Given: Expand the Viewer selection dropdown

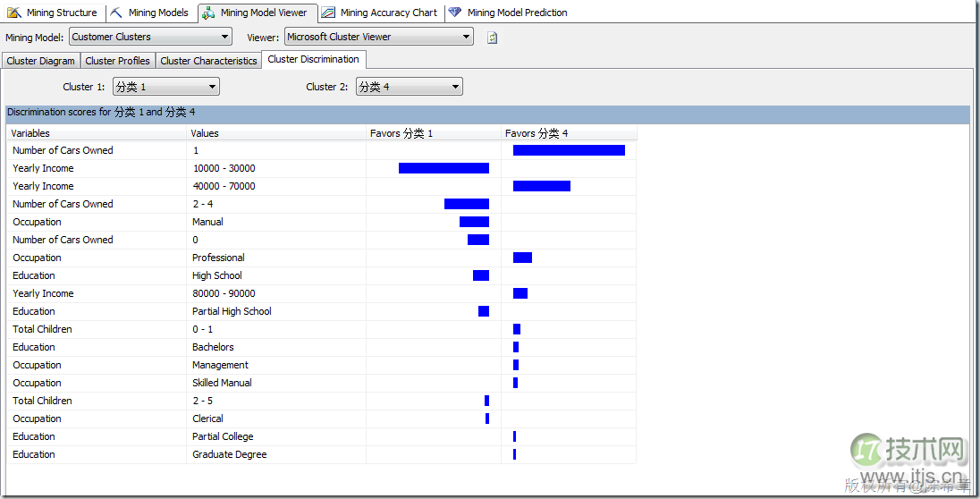Looking at the screenshot, I should point(466,38).
